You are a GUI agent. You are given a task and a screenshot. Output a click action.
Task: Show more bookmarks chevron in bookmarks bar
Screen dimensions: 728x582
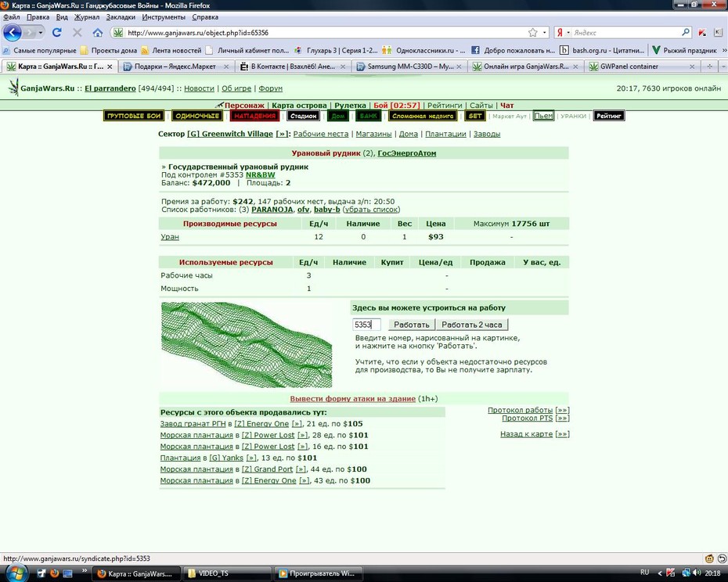(x=724, y=50)
